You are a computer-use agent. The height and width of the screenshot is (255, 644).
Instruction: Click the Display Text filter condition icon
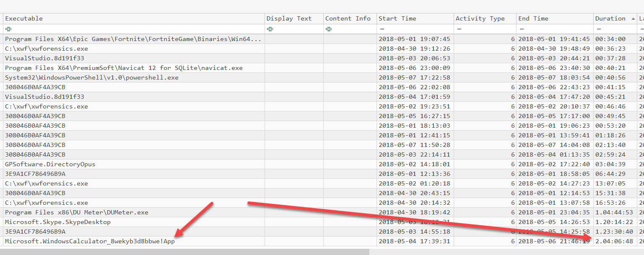click(x=270, y=29)
